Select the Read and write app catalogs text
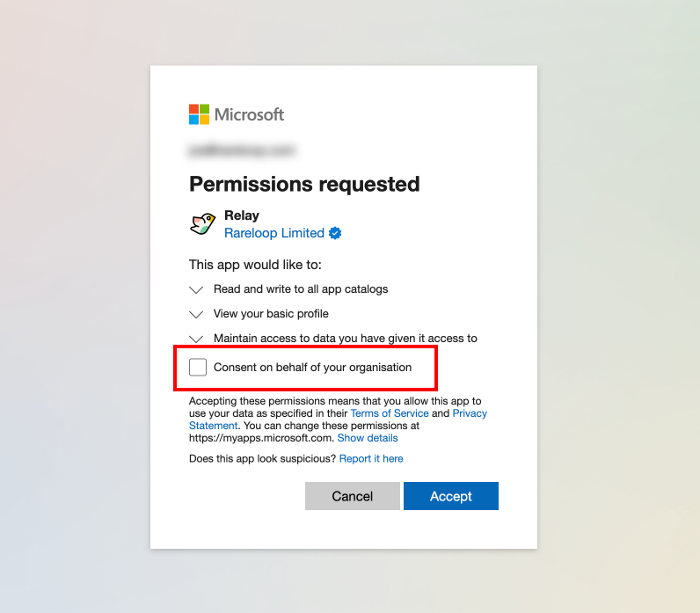 [x=301, y=289]
